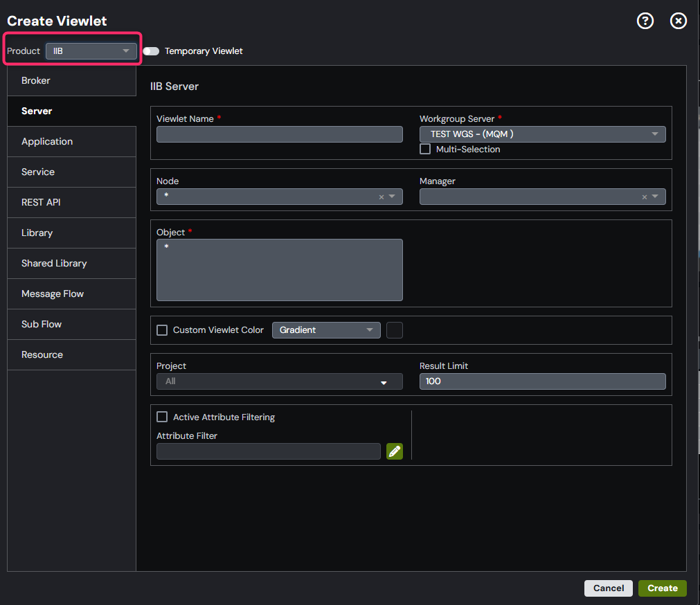Click into the Object text area

pos(280,270)
